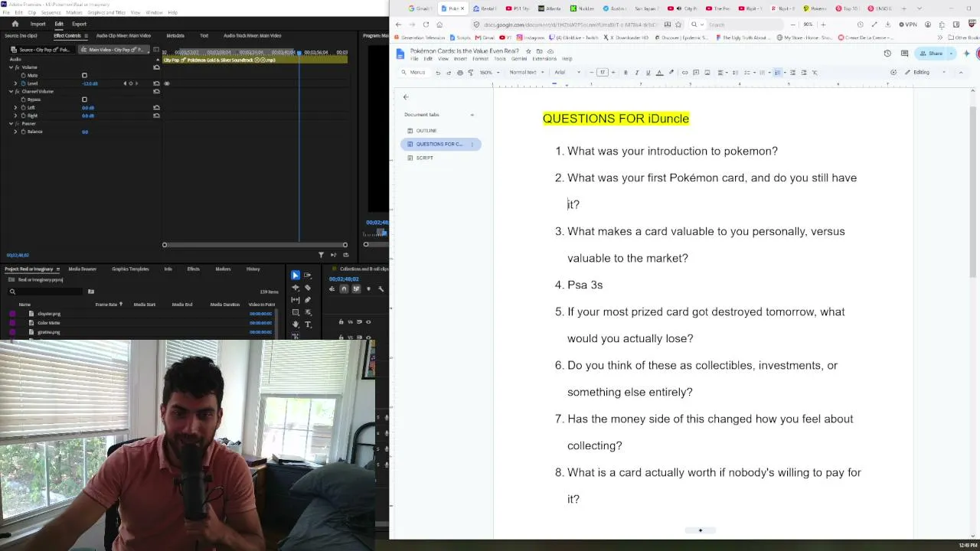This screenshot has height=551, width=980.
Task: Insert a link from Docs toolbar
Action: [684, 73]
